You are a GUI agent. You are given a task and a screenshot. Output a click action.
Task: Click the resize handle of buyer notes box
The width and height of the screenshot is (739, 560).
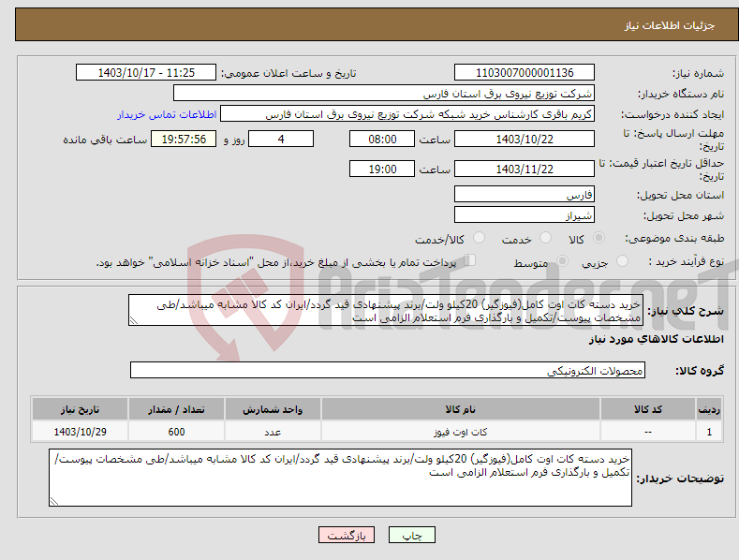point(54,502)
